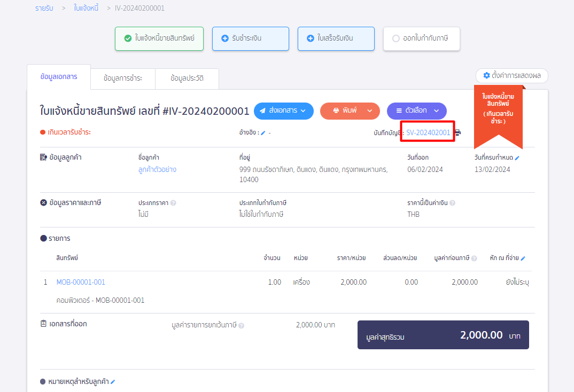Viewport: 574px width, 392px height.
Task: Click the building icon beside ข้อมูลลูกค้า
Action: click(43, 158)
